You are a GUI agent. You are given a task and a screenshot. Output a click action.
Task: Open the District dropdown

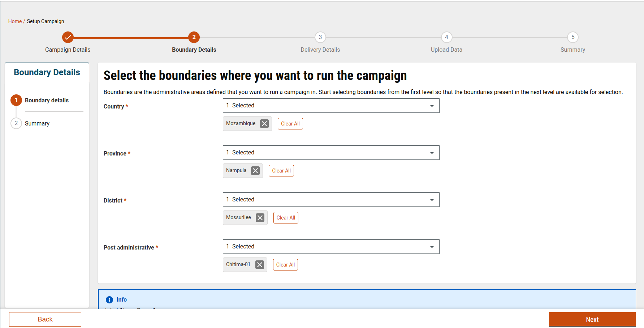(331, 200)
